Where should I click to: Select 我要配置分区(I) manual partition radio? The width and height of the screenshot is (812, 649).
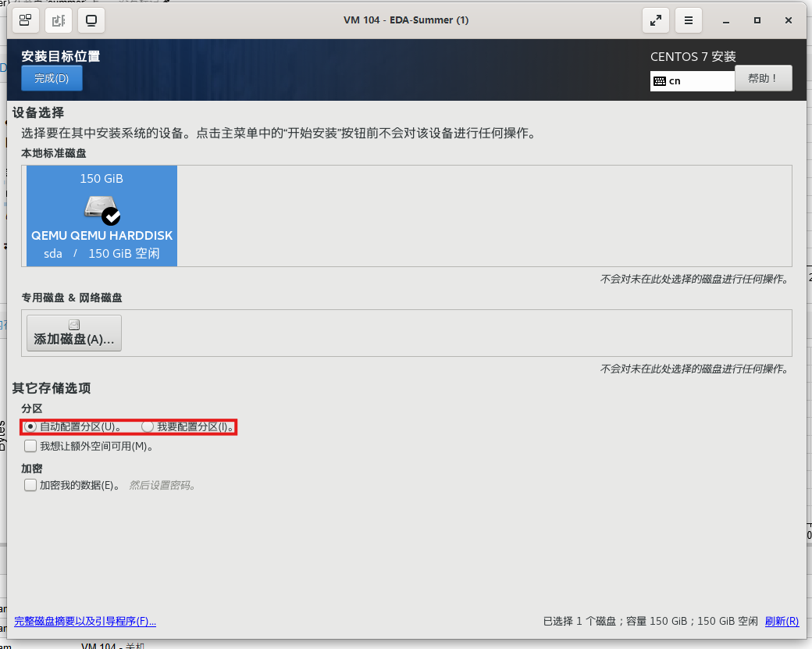tap(148, 426)
